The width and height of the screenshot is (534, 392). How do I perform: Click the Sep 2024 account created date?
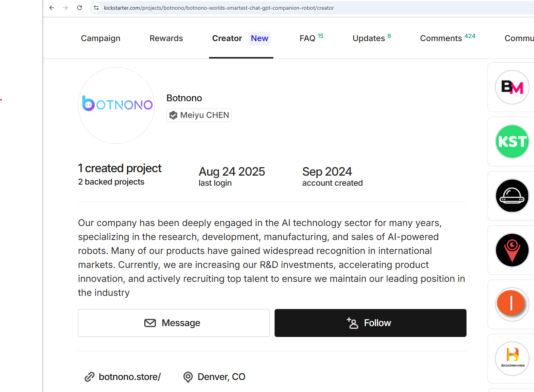click(x=327, y=171)
